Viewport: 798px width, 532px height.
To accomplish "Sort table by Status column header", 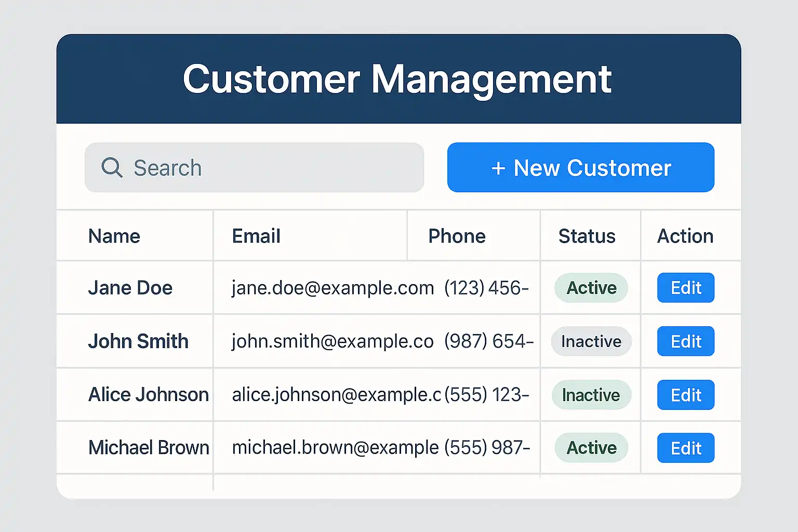I will (x=587, y=236).
